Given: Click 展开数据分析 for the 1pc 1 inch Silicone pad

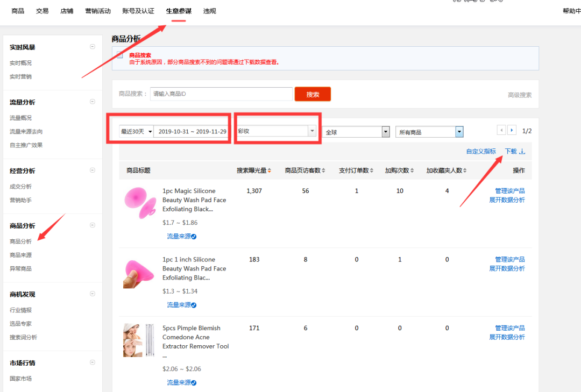Looking at the screenshot, I should (507, 269).
